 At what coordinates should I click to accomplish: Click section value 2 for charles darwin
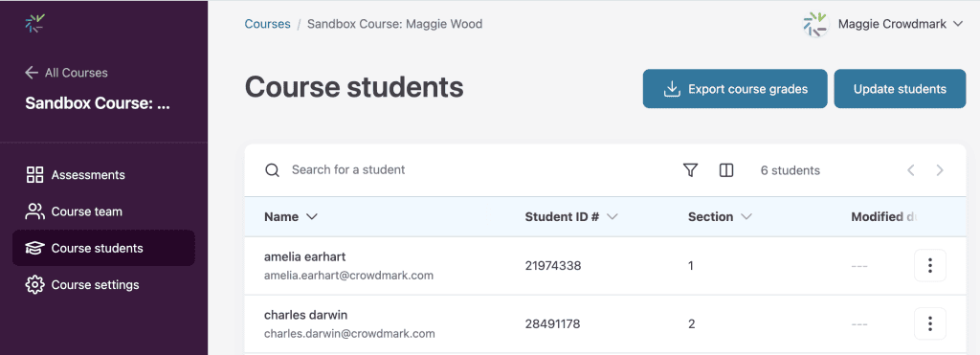point(691,324)
